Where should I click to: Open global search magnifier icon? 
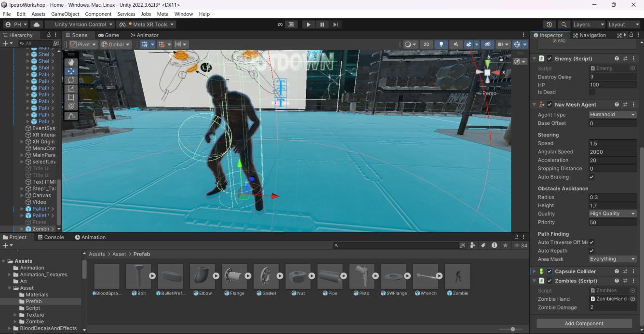tap(563, 25)
